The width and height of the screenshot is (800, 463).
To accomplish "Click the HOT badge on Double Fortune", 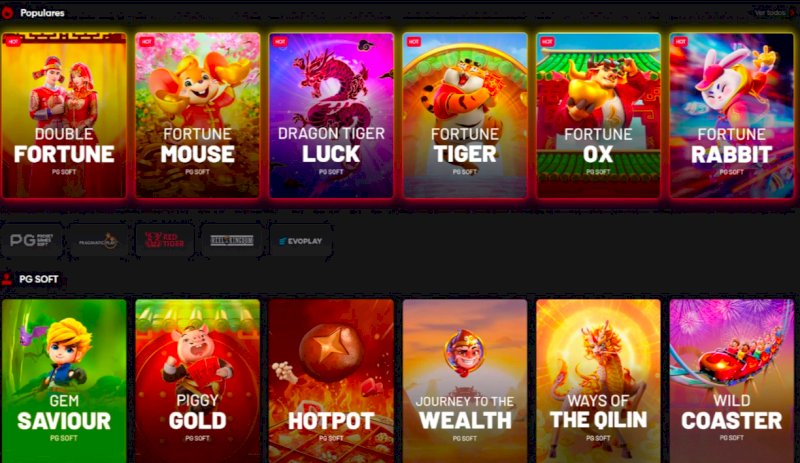I will pos(13,41).
